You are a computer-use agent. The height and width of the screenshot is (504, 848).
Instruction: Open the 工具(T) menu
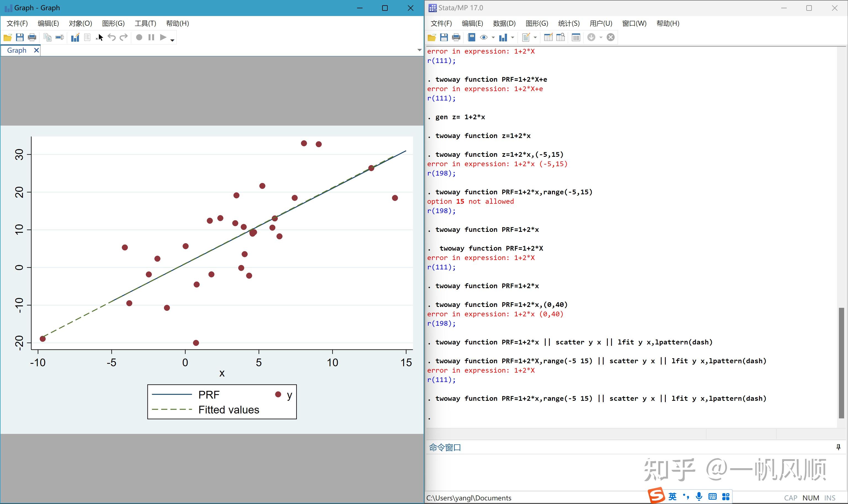146,23
